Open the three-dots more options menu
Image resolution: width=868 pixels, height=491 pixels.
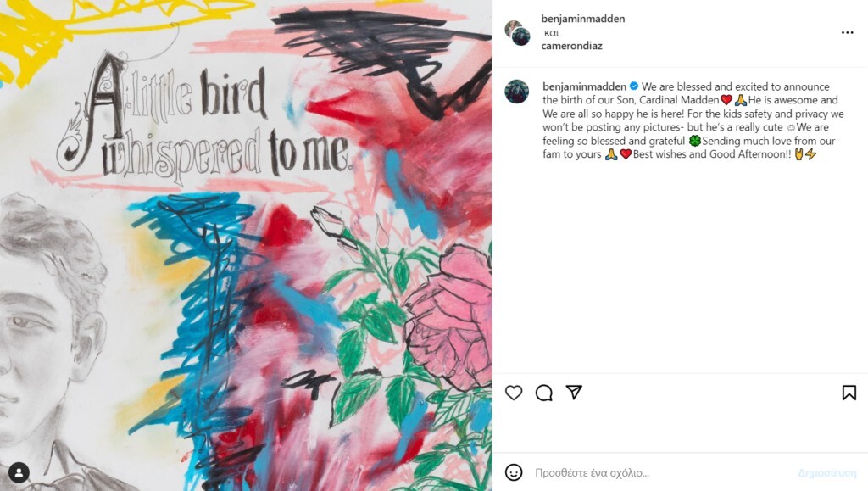(847, 33)
